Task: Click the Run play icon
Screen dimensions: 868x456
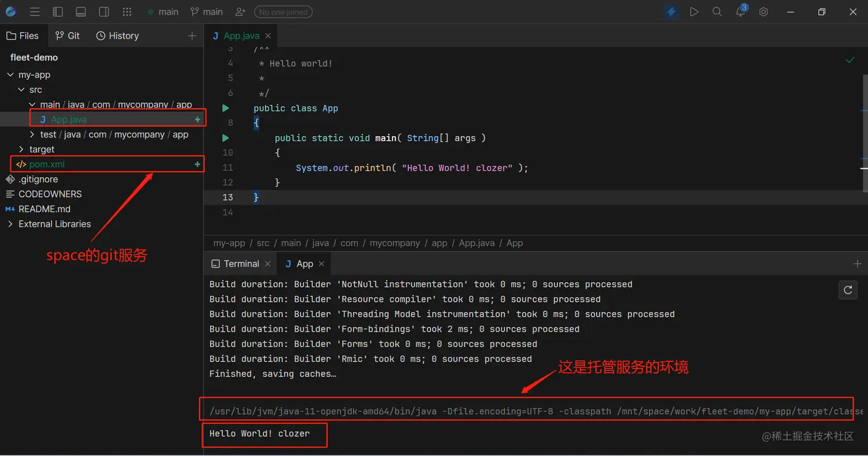Action: click(x=694, y=11)
